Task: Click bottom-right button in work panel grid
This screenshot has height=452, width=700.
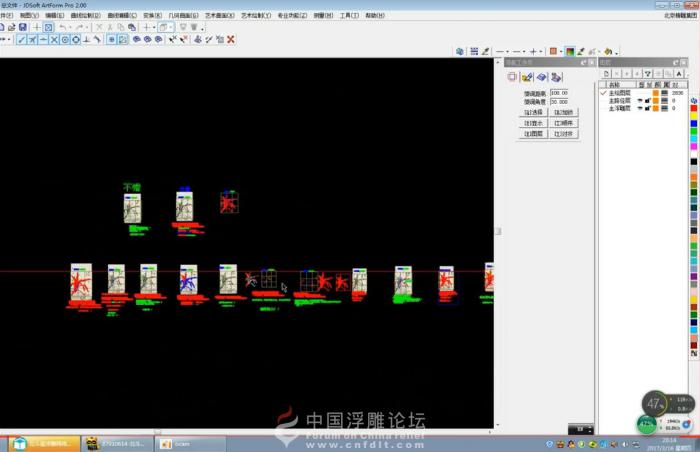Action: (x=564, y=133)
